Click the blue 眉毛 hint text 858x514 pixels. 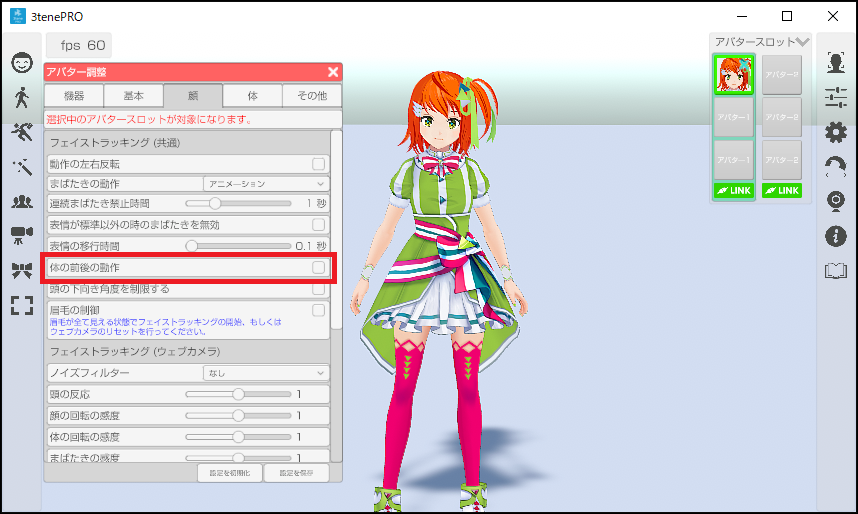[165, 327]
